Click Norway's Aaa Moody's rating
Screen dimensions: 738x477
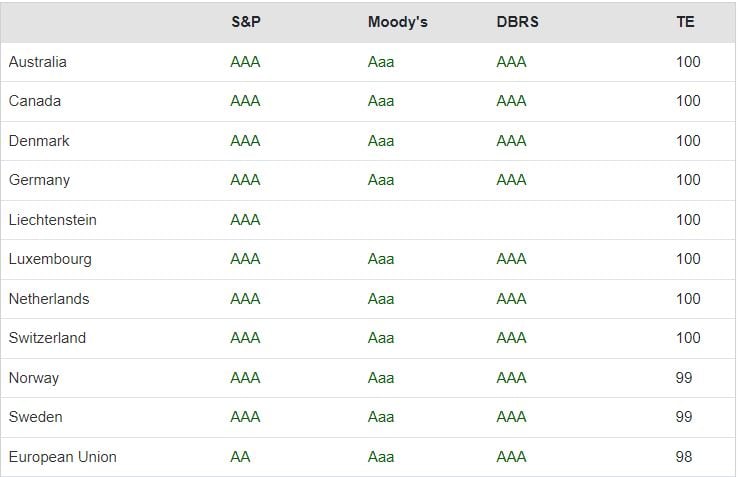click(x=381, y=378)
